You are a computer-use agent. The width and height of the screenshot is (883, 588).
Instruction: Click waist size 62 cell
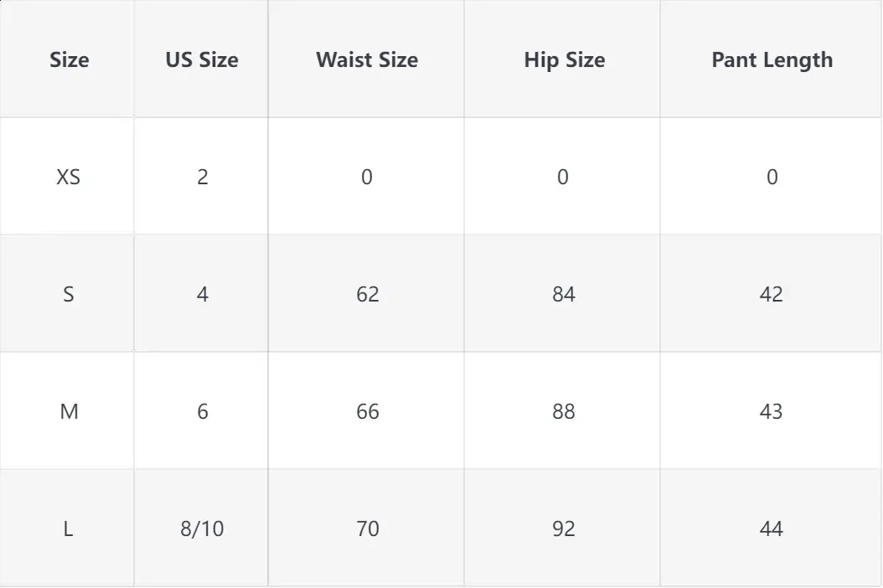point(367,294)
